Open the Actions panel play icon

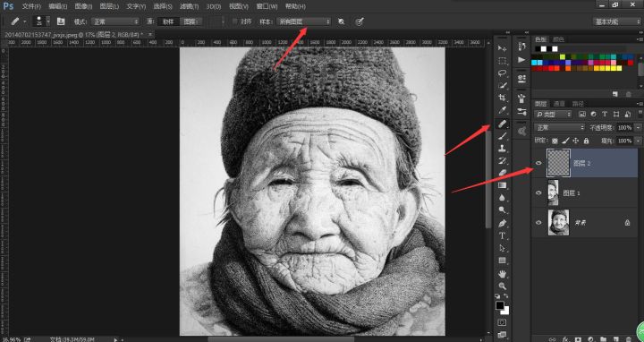point(522,60)
